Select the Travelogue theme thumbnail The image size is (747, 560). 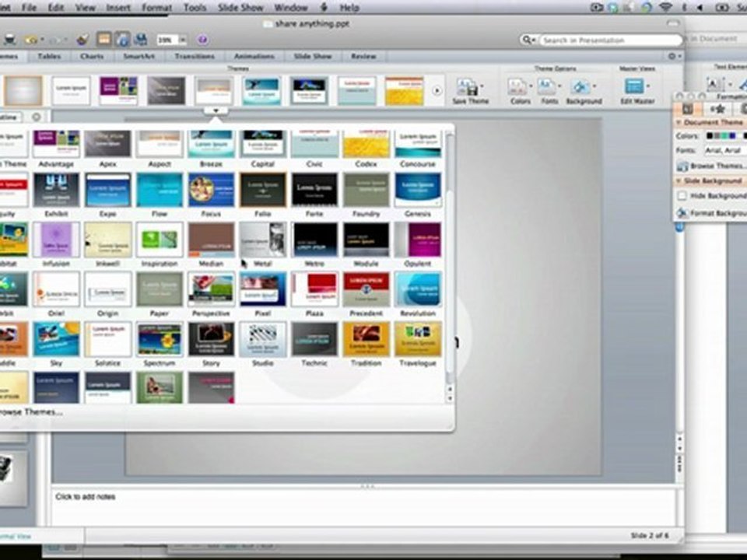click(x=418, y=340)
